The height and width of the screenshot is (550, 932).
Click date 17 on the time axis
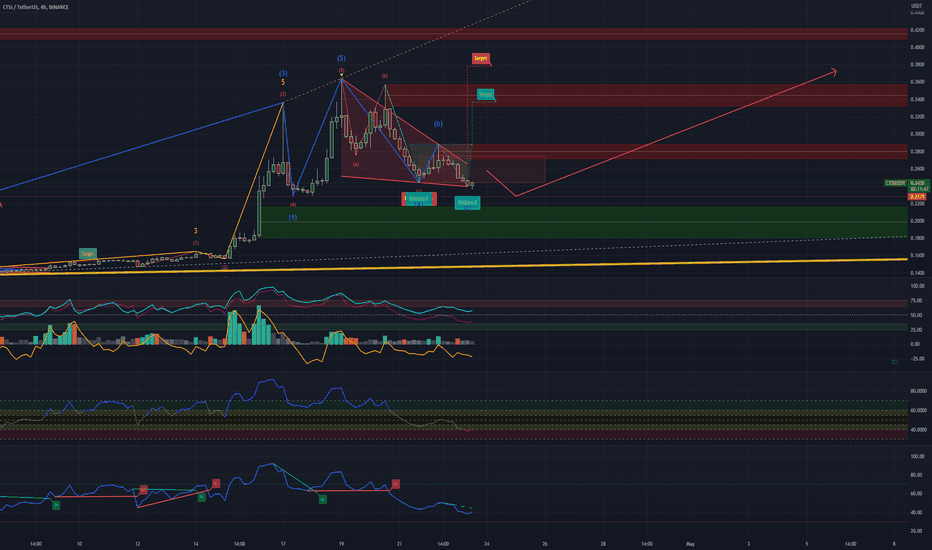click(x=283, y=543)
